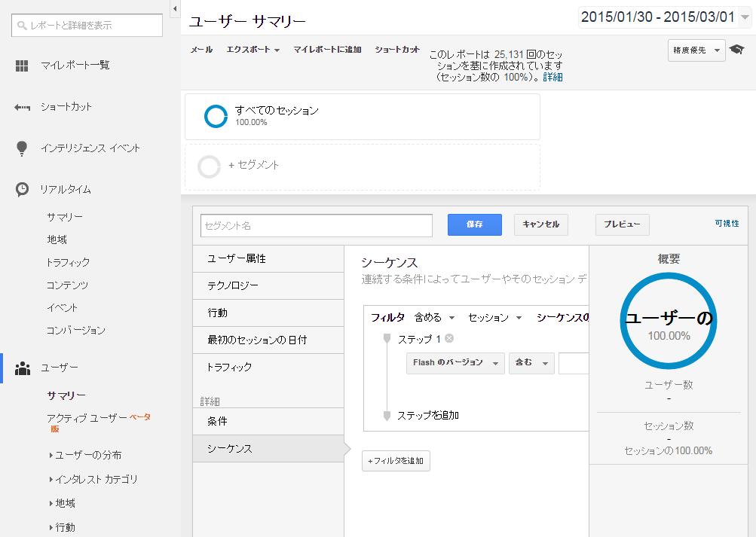This screenshot has height=537, width=756.
Task: Select the 条件 segment category
Action: pos(268,422)
